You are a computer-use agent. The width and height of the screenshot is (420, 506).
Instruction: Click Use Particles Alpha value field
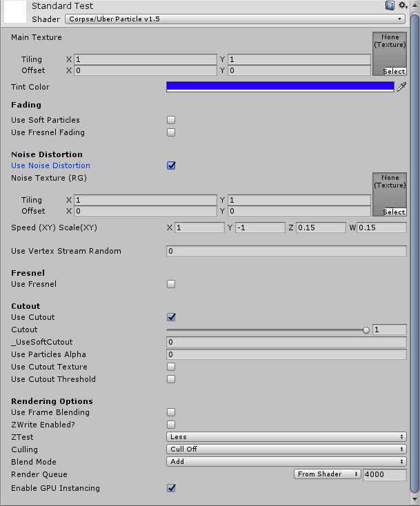click(286, 354)
